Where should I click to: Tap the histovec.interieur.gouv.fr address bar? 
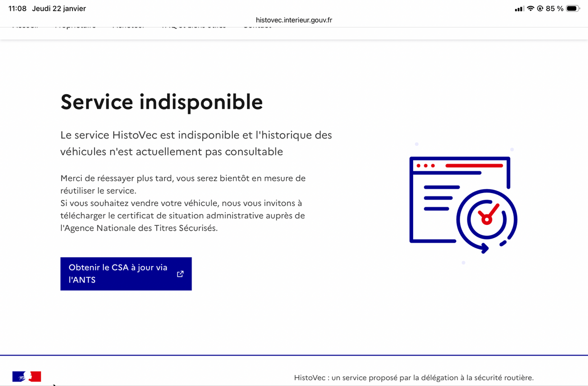click(294, 20)
